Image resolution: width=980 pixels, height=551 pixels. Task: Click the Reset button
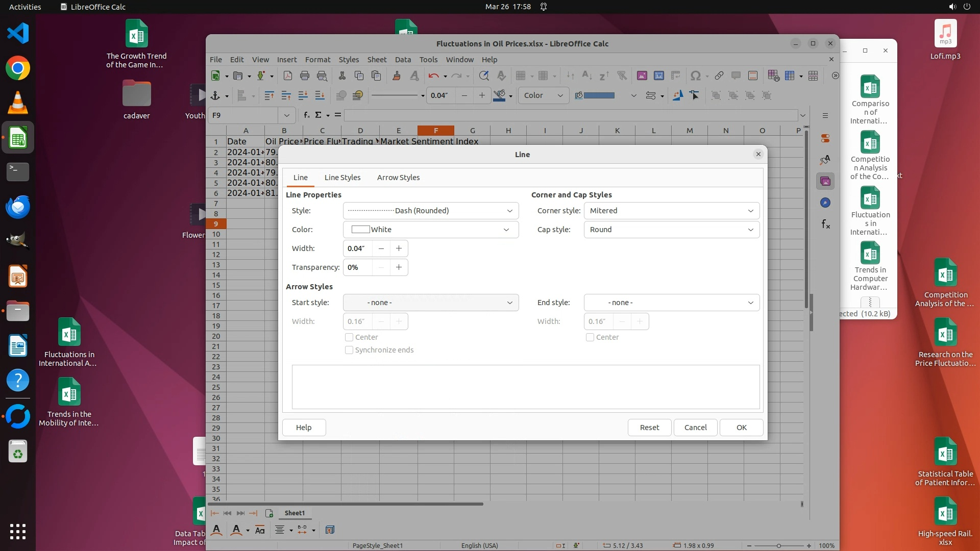649,428
